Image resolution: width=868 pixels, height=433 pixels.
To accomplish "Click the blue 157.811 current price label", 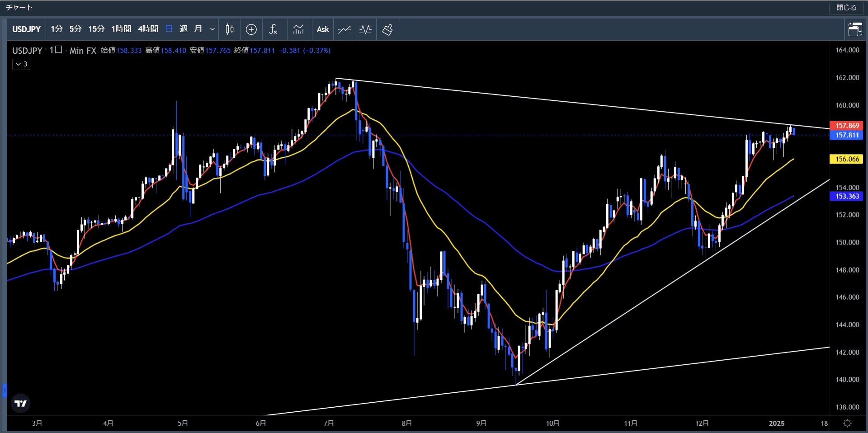I will 846,135.
